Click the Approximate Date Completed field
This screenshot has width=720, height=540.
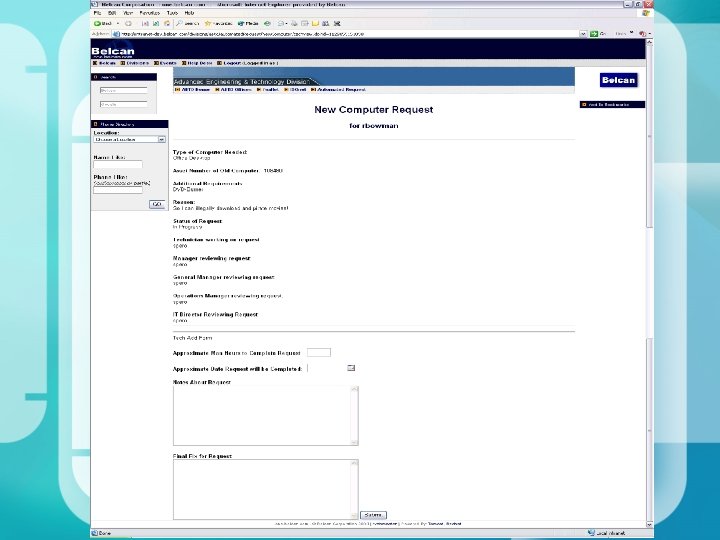(x=326, y=368)
